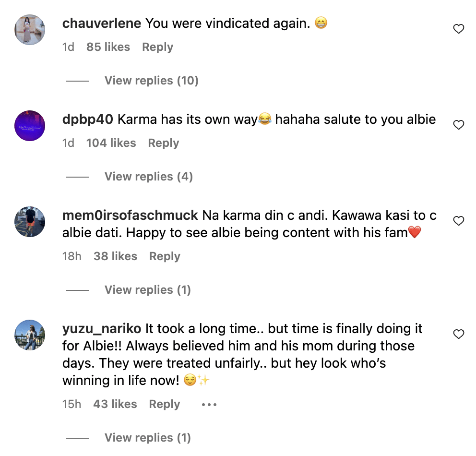
Task: Like dpbp40's comment with the heart
Action: [459, 125]
